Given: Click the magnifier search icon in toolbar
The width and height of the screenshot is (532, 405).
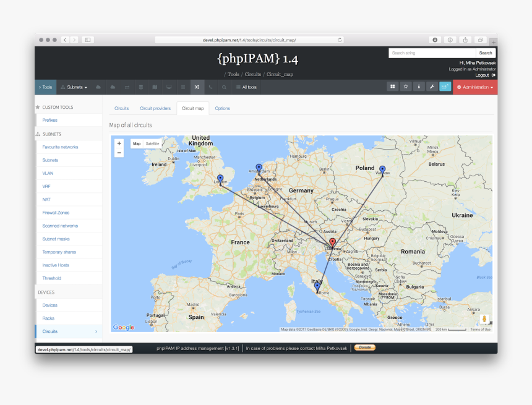Looking at the screenshot, I should click(224, 87).
